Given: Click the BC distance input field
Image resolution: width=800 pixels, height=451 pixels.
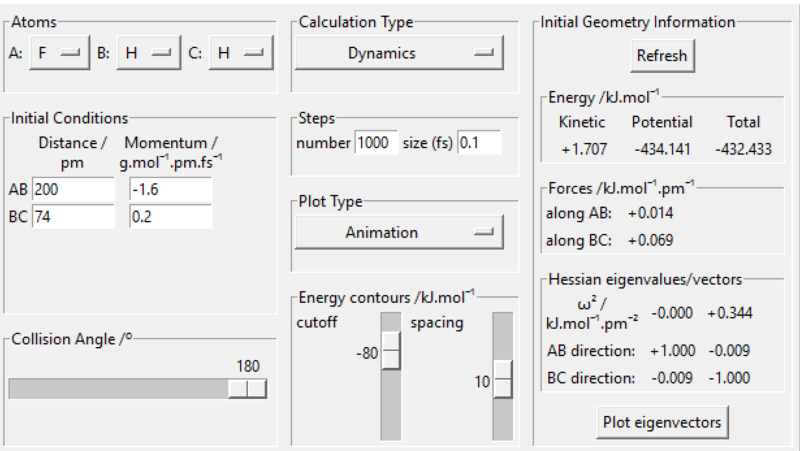Looking at the screenshot, I should click(73, 217).
